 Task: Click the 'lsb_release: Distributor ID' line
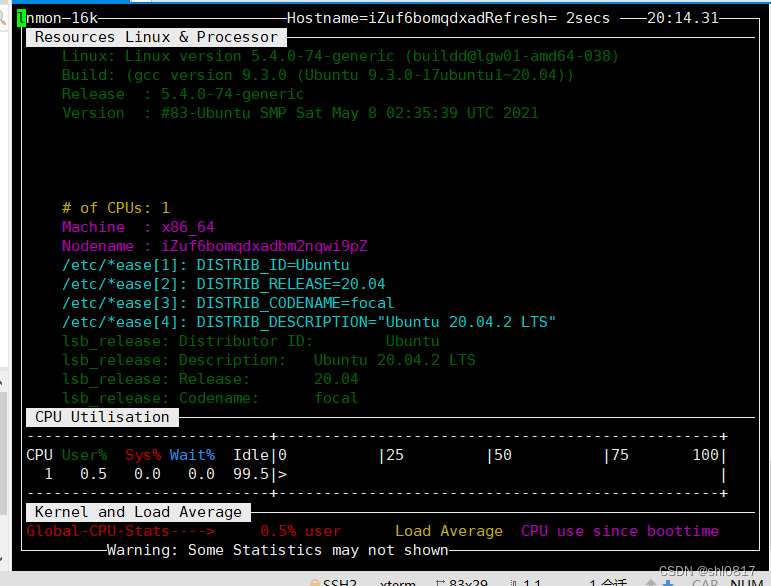coord(250,341)
